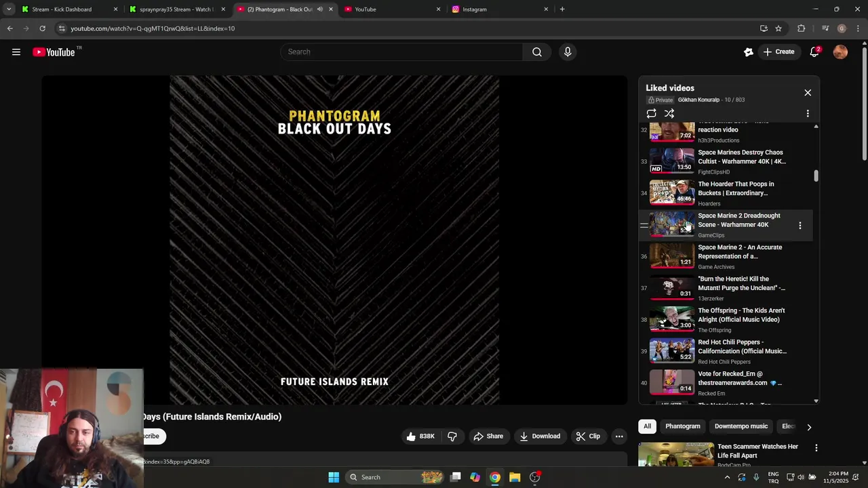The height and width of the screenshot is (488, 868).
Task: Open the Create button
Action: (x=778, y=52)
